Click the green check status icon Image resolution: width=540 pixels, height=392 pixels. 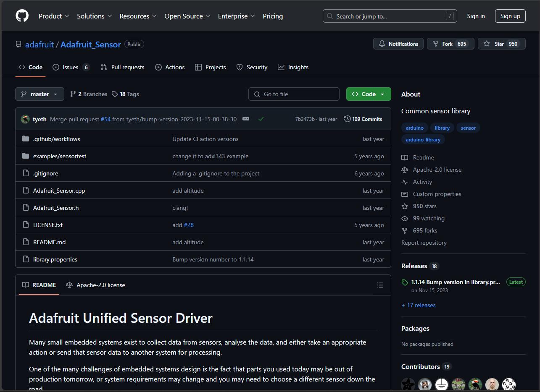261,119
